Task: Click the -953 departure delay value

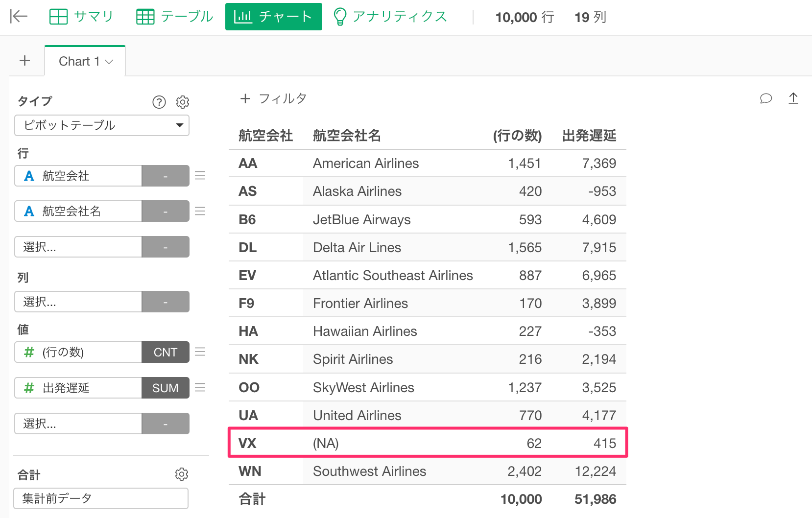Action: 602,191
